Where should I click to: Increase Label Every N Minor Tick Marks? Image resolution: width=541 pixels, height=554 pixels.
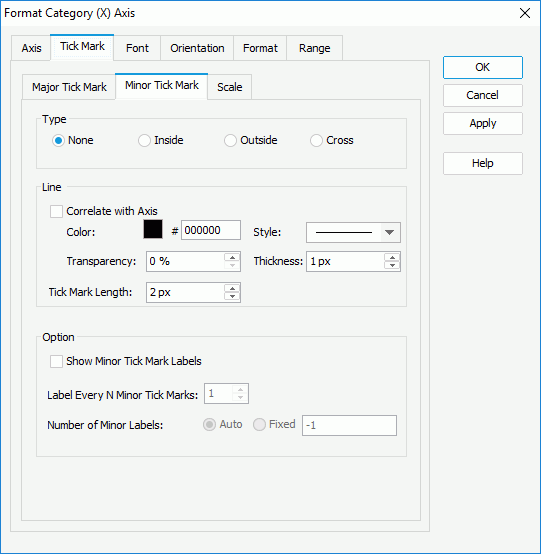[240, 389]
